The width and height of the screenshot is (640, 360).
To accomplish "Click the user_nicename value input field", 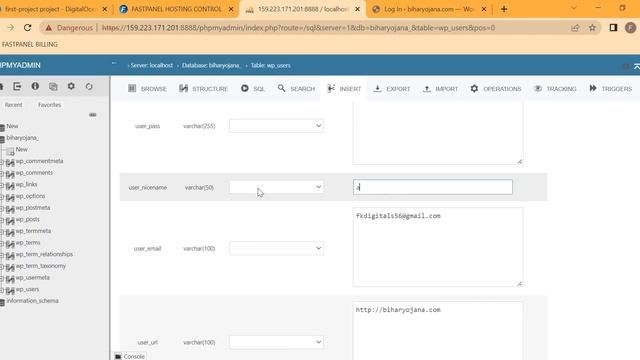I will 433,187.
